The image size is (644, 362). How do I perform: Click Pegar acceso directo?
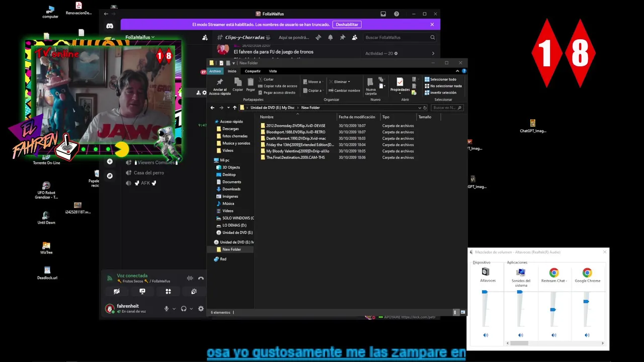(x=277, y=93)
